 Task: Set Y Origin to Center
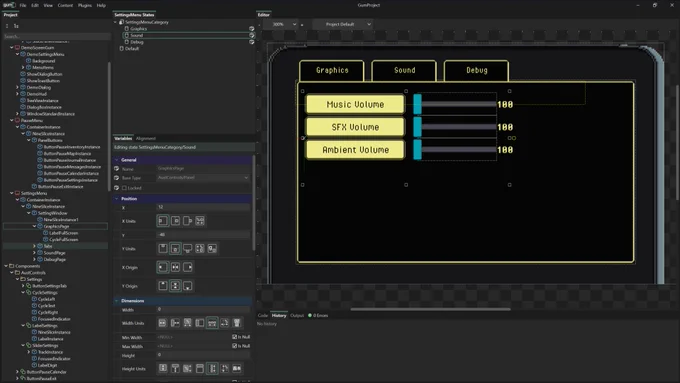click(175, 286)
